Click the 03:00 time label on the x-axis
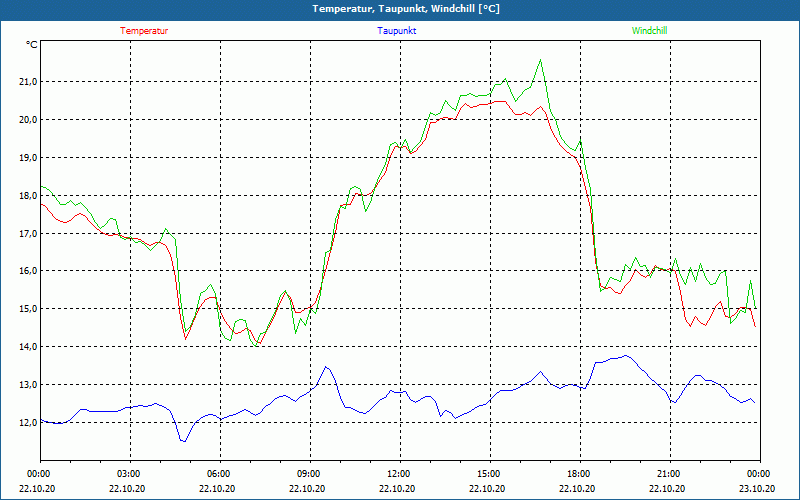Screen dimensions: 800x500 click(131, 474)
